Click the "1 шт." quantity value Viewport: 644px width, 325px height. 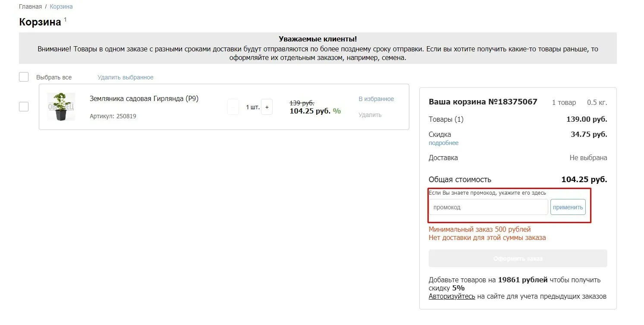[x=253, y=107]
